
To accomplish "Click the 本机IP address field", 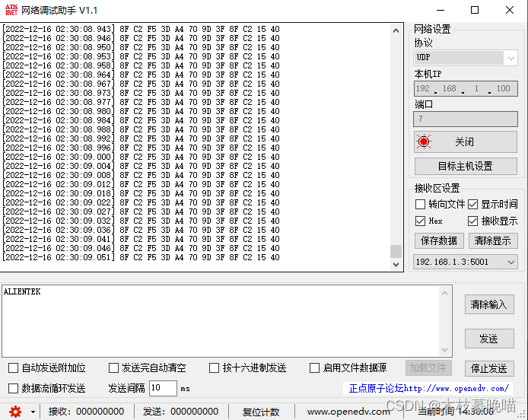I will click(466, 88).
